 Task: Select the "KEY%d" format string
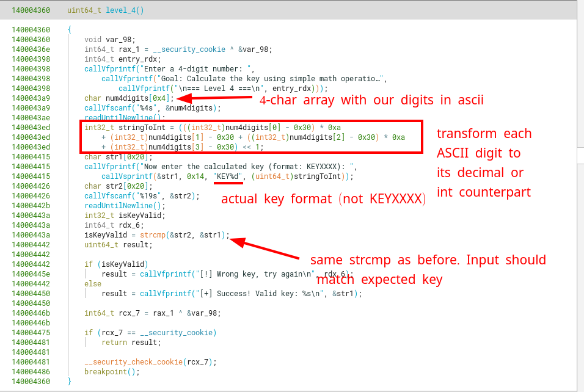click(x=228, y=176)
